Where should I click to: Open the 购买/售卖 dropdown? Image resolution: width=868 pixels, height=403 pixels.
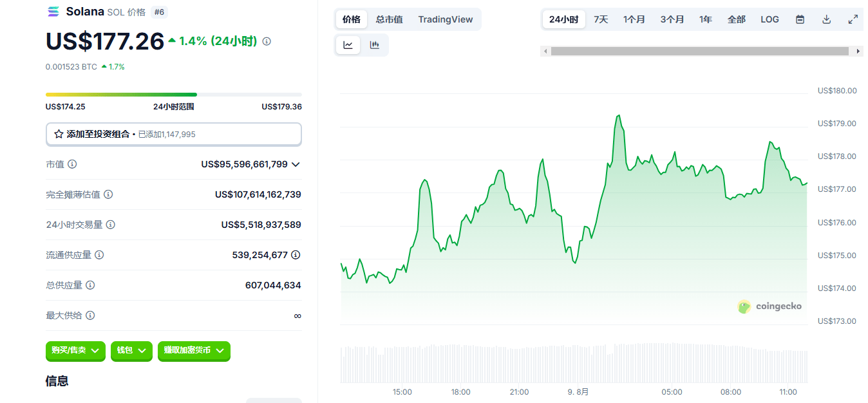75,350
